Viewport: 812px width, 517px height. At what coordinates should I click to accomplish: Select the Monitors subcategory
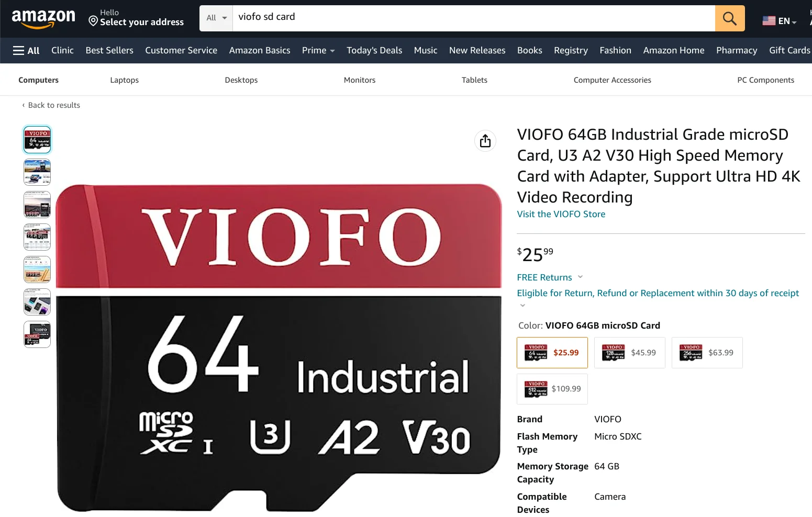pyautogui.click(x=360, y=80)
